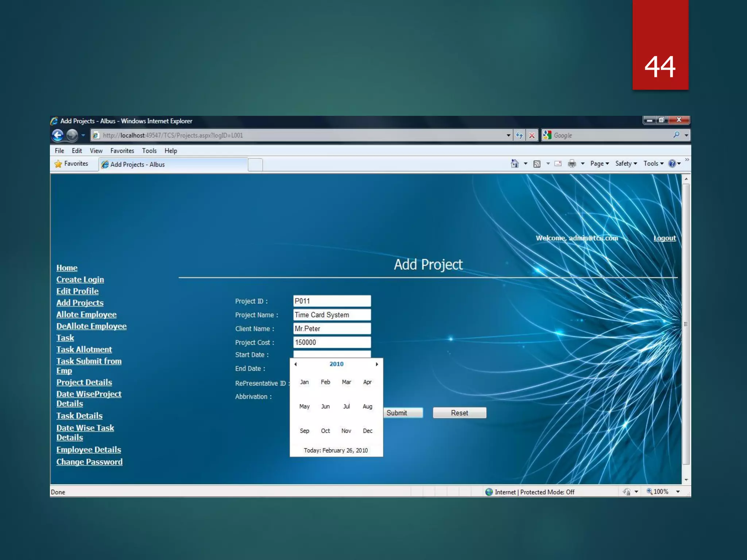Follow the Allote Employee link
Viewport: 747px width, 560px height.
point(86,314)
